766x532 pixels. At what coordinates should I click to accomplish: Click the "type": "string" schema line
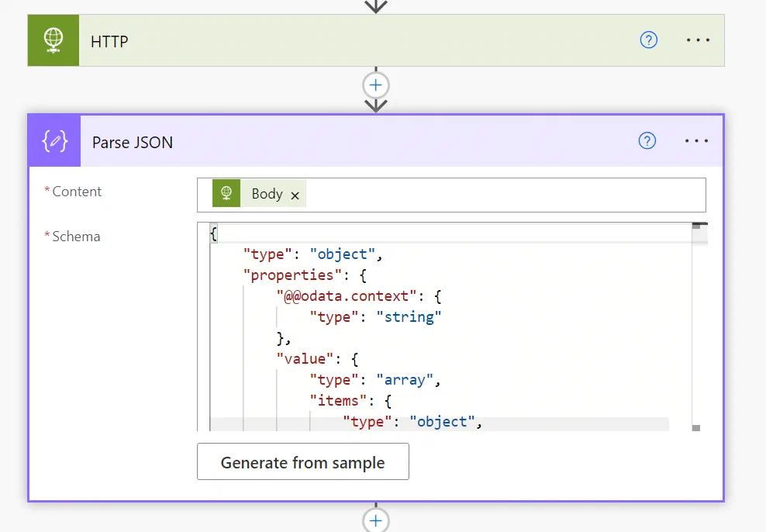pos(375,317)
